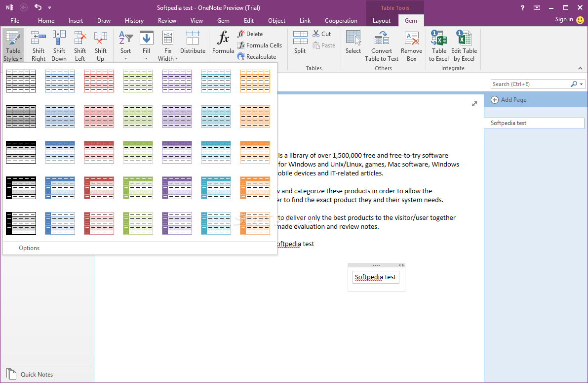Switch to the Layout tab under Table Tools

(381, 21)
